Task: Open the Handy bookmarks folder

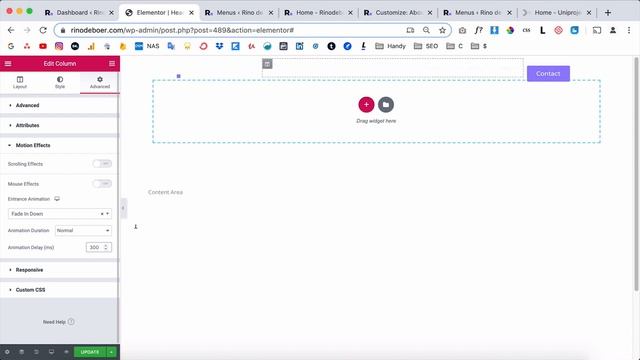Action: coord(390,46)
